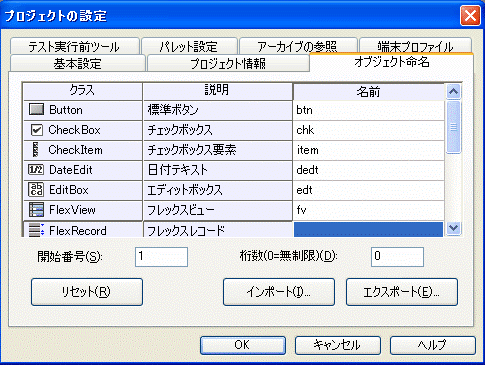This screenshot has height=365, width=485.
Task: Click the description cell 日付テキスト
Action: tap(218, 170)
